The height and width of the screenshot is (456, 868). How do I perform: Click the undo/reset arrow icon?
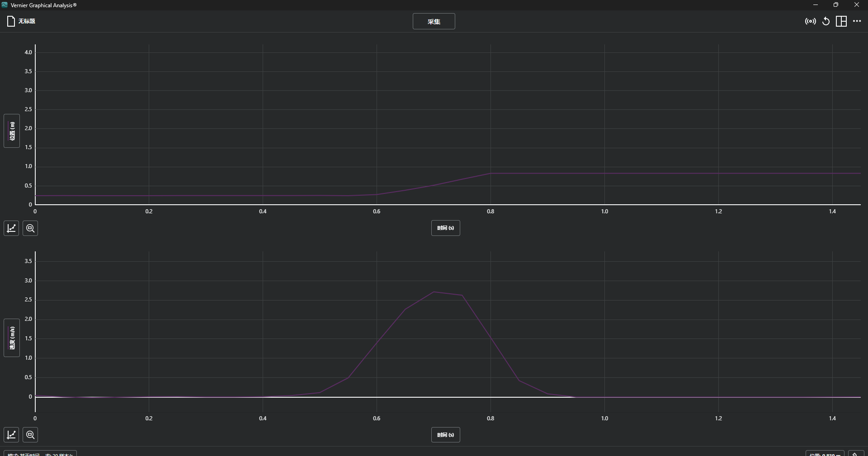coord(826,21)
